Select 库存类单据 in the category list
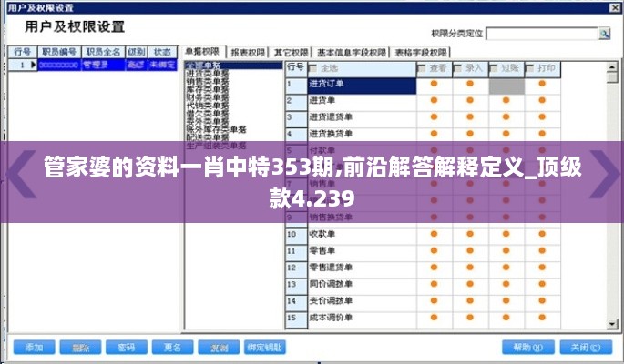Viewport: 624px width, 364px height. (208, 89)
